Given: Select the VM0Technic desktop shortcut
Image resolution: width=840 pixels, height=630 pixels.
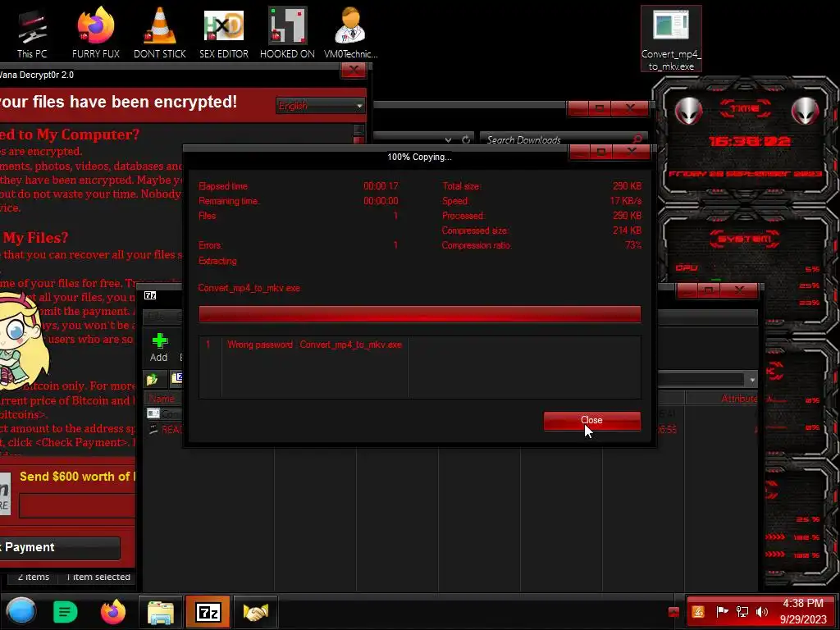Looking at the screenshot, I should [350, 33].
